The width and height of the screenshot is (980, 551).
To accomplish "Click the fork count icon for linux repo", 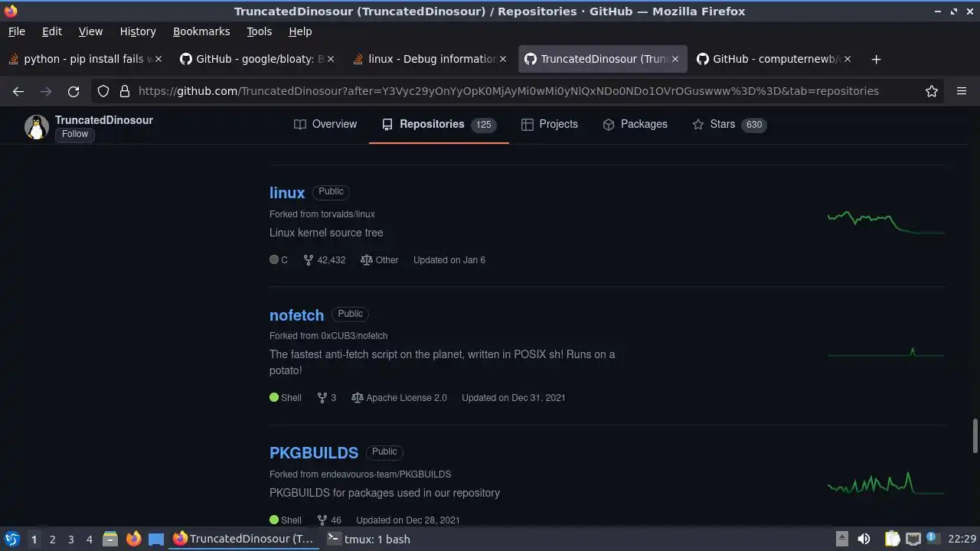I will [309, 260].
